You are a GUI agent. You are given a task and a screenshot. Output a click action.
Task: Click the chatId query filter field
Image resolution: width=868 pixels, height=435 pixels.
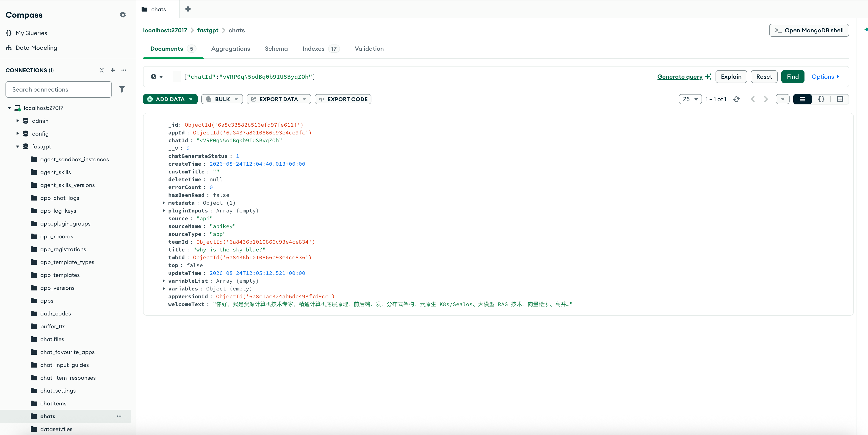(418, 77)
